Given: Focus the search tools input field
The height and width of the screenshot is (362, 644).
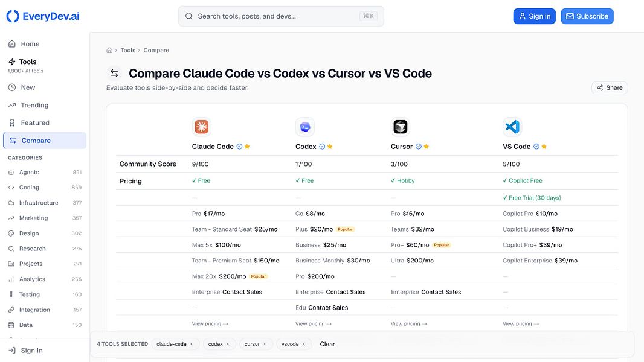Looking at the screenshot, I should (281, 16).
